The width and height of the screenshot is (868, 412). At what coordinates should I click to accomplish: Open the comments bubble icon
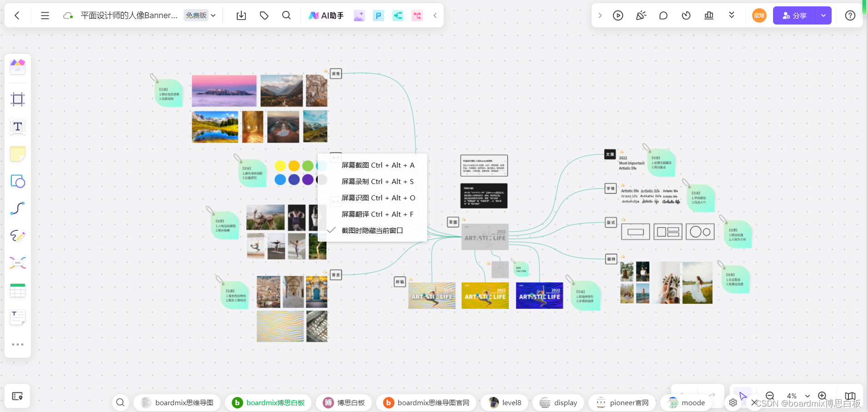pyautogui.click(x=663, y=15)
